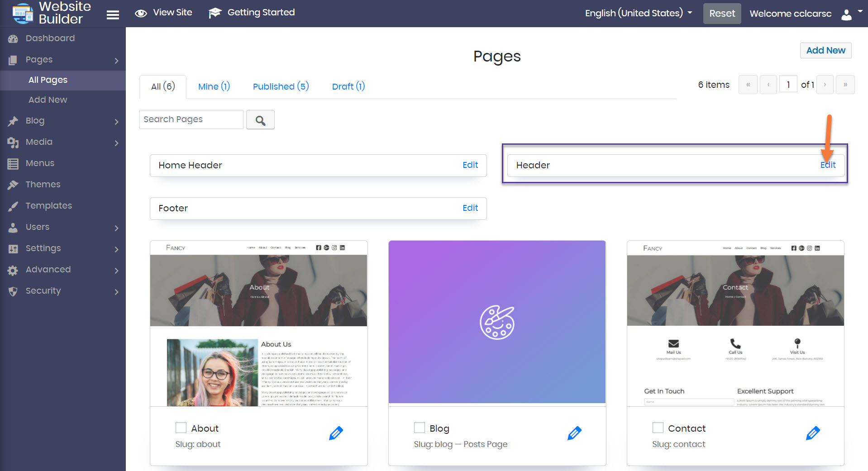868x471 pixels.
Task: Click the Dashboard gauge icon in sidebar
Action: click(13, 39)
